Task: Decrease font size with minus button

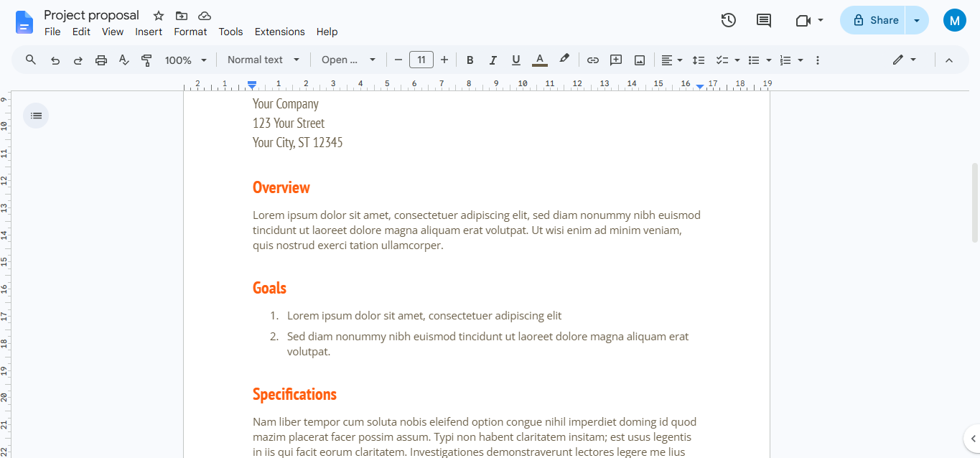Action: [x=398, y=60]
